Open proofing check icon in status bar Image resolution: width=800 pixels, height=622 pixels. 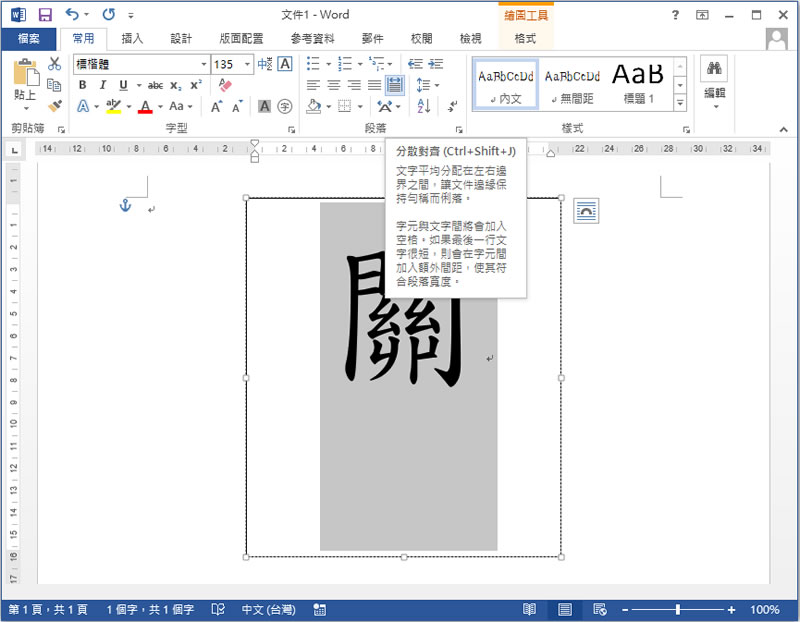(218, 609)
